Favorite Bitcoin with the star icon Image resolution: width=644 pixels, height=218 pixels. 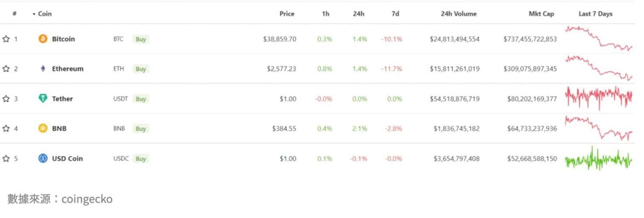[6, 39]
